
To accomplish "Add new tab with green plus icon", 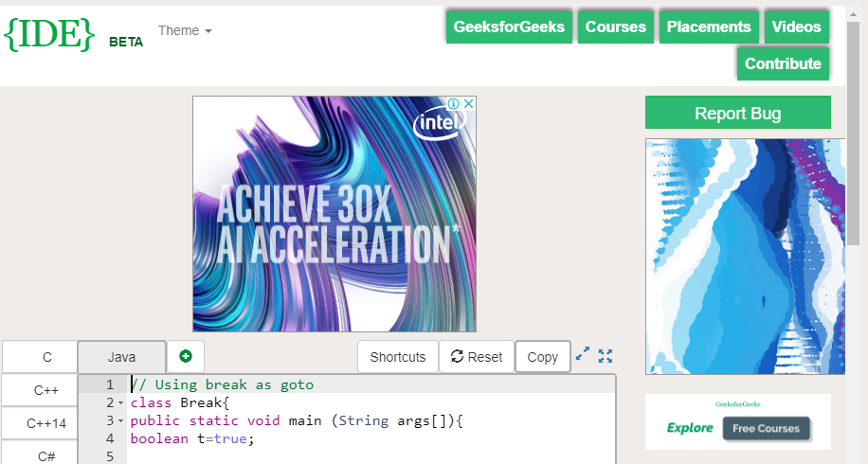I will (x=186, y=356).
